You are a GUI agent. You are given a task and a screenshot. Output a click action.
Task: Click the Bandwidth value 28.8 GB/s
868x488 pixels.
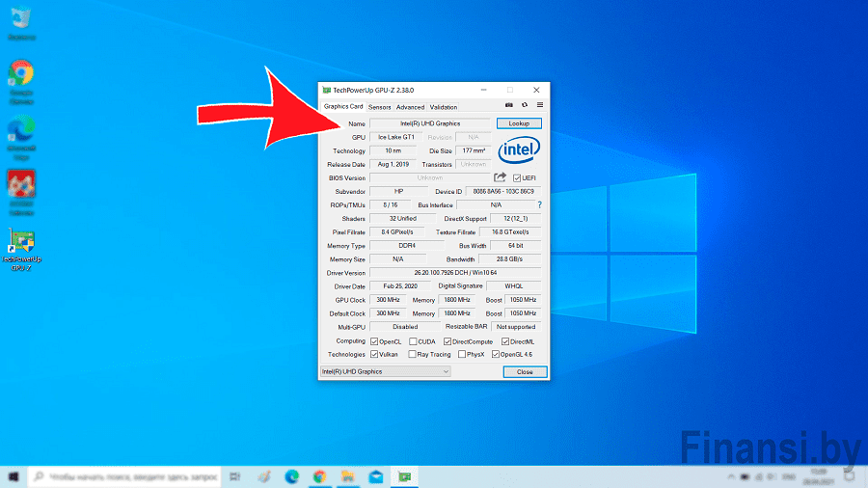(x=509, y=258)
